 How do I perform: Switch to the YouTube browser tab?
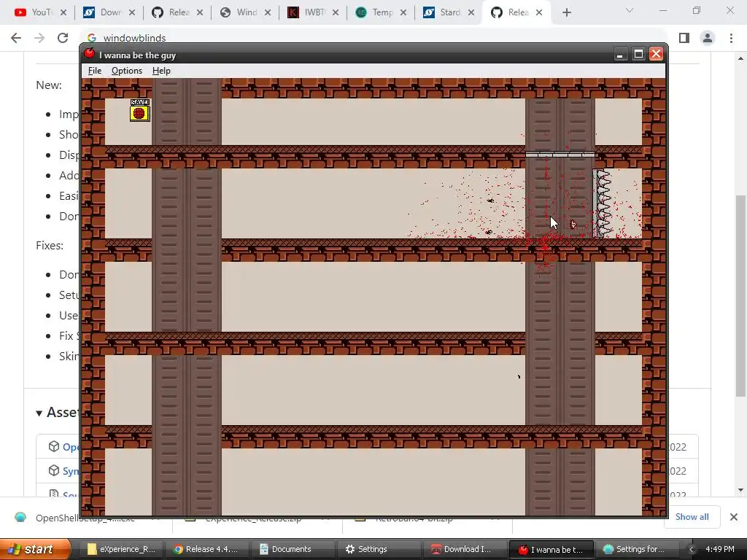click(41, 12)
